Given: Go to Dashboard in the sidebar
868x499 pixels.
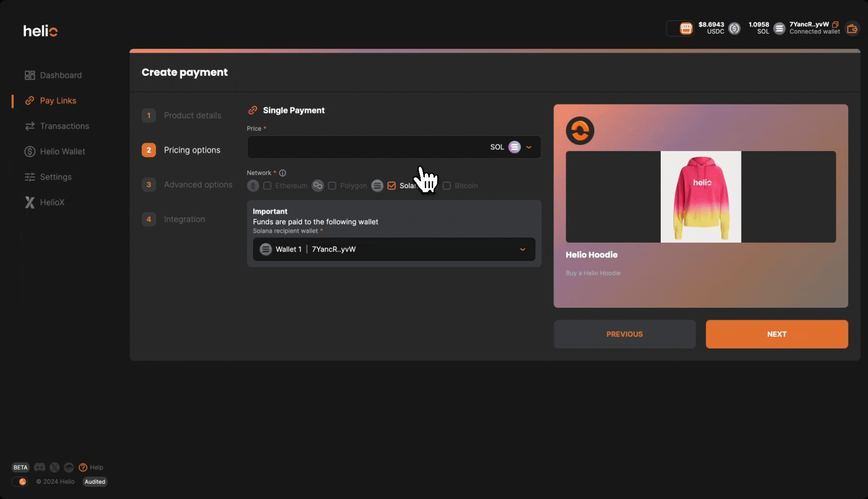Looking at the screenshot, I should pyautogui.click(x=53, y=75).
